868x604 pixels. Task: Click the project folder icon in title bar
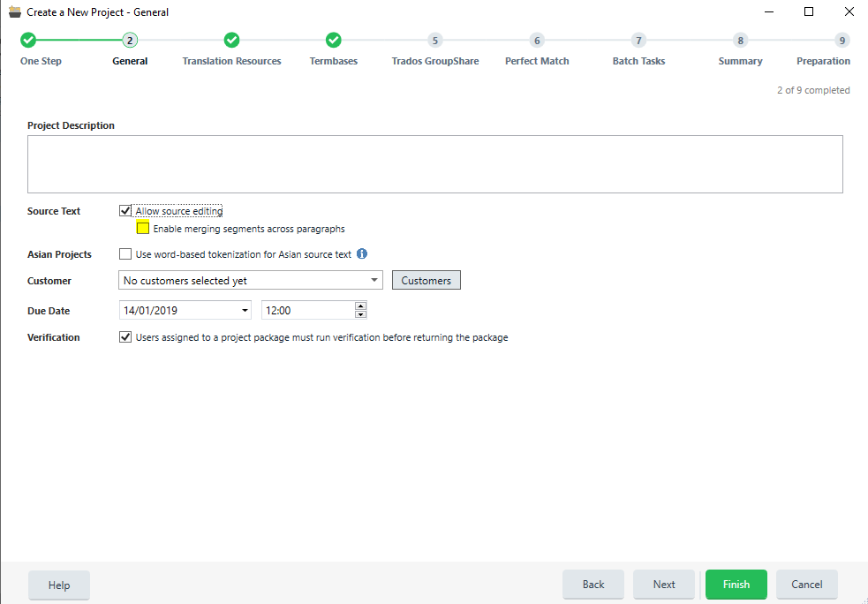click(15, 11)
